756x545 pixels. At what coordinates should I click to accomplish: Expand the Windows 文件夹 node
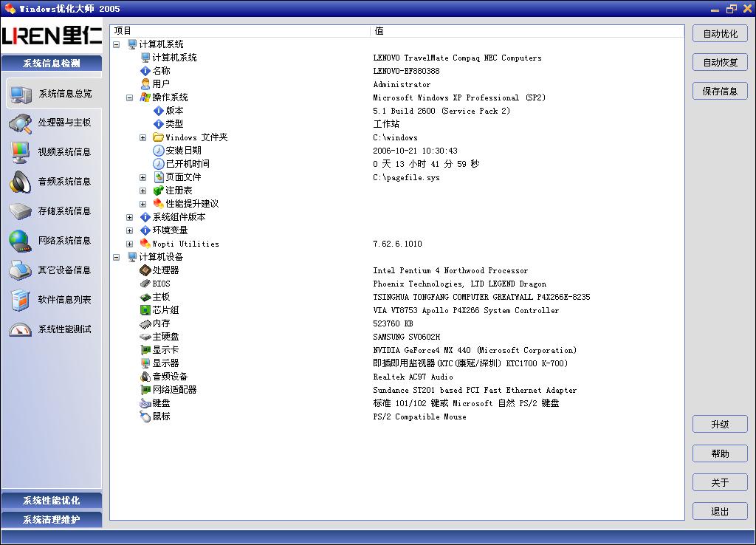pyautogui.click(x=142, y=137)
